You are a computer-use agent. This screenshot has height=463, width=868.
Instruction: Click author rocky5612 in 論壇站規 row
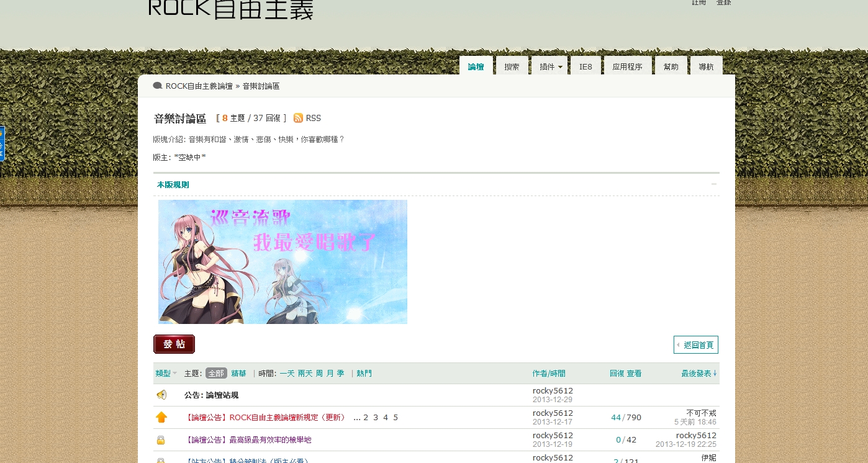point(553,390)
